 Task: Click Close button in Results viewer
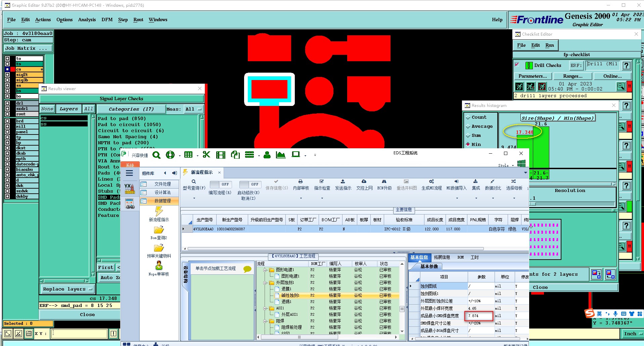tap(87, 315)
